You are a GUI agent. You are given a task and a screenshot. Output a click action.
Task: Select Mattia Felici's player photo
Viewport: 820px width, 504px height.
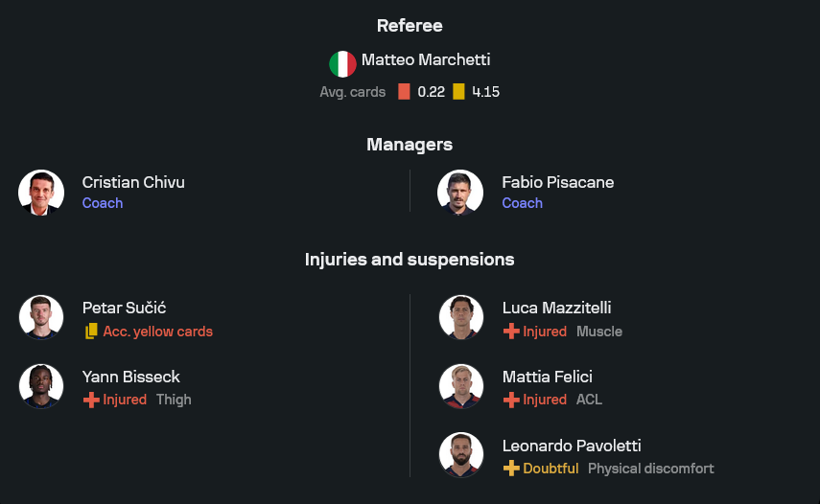460,387
